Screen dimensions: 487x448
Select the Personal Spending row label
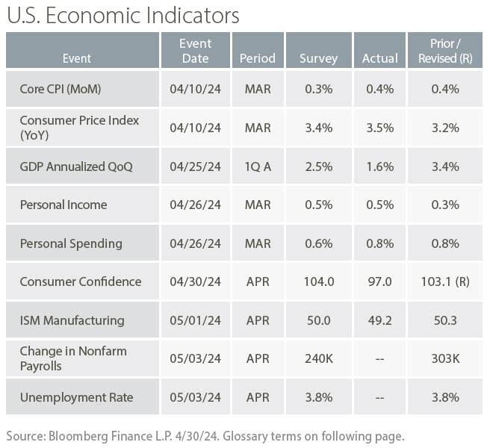[x=71, y=243]
